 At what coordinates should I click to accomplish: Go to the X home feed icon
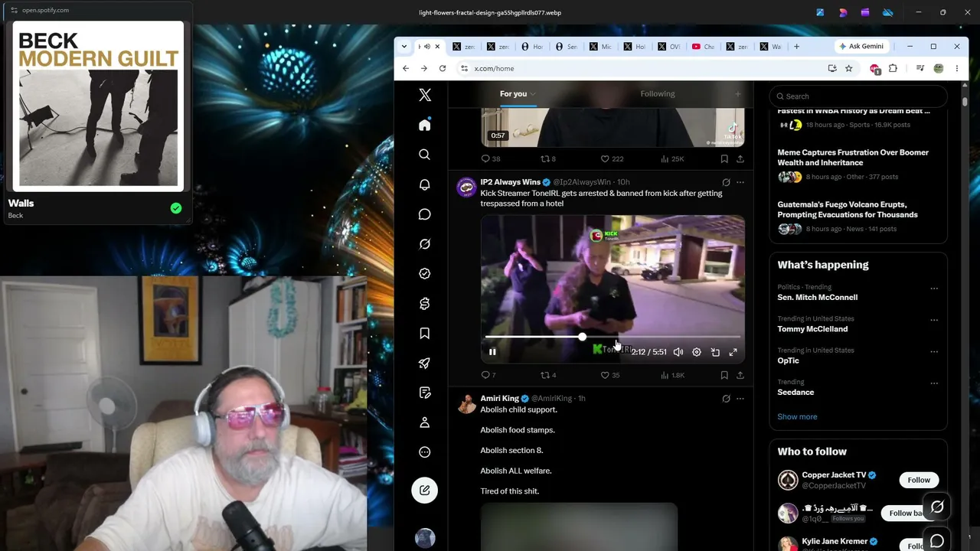click(x=424, y=125)
